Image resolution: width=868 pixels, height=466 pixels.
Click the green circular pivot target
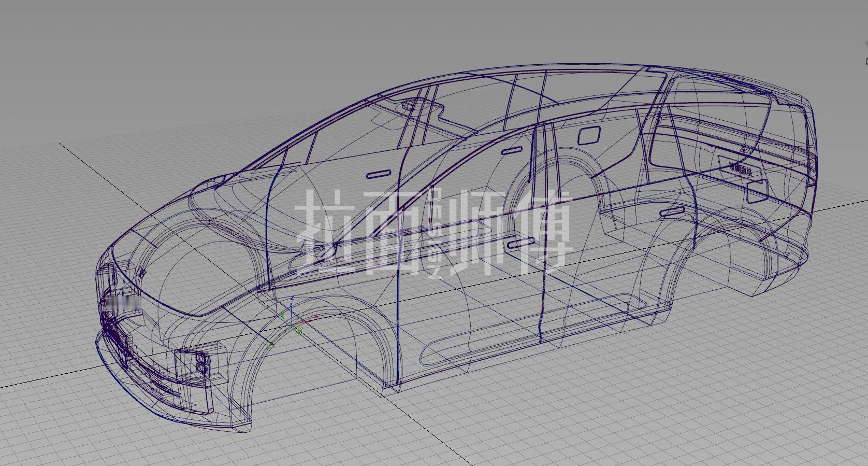[299, 330]
